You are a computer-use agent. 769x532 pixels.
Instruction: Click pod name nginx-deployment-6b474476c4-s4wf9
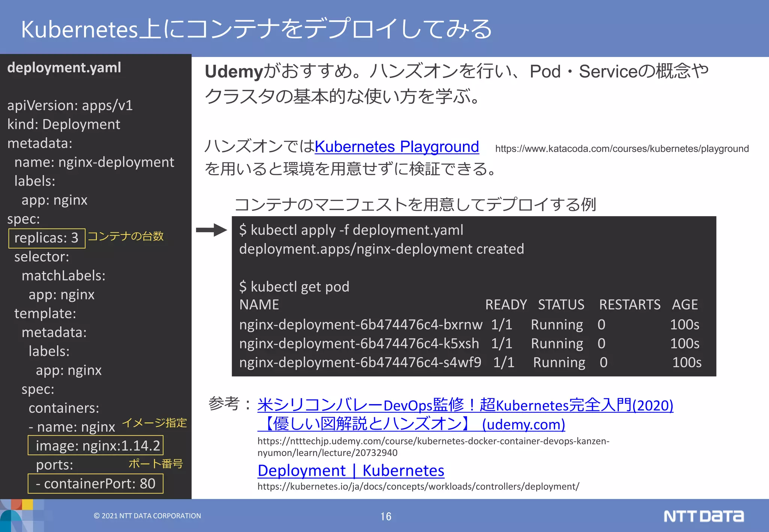[360, 362]
